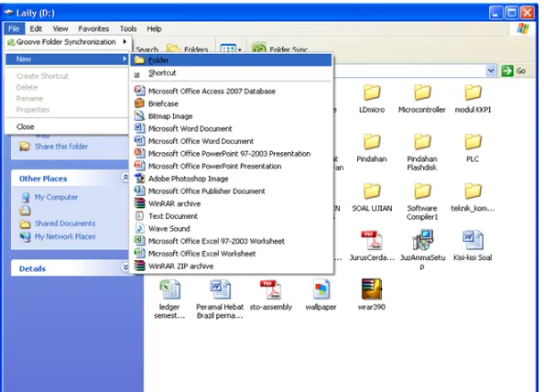Collapse the Other Places panel
This screenshot has height=392, width=544.
[125, 178]
